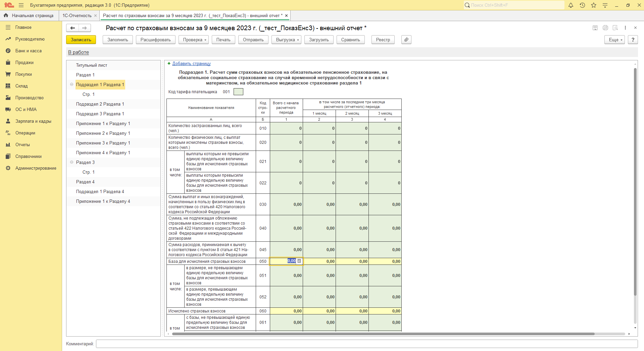Viewport: 644px width, 351px height.
Task: Click save diskette icon in header
Action: pos(595,28)
